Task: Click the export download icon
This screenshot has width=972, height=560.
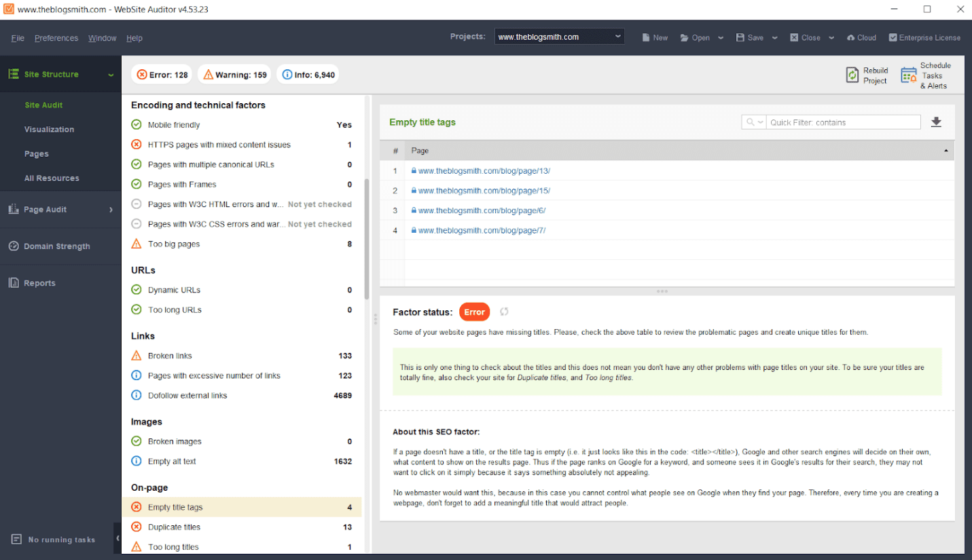Action: tap(936, 122)
